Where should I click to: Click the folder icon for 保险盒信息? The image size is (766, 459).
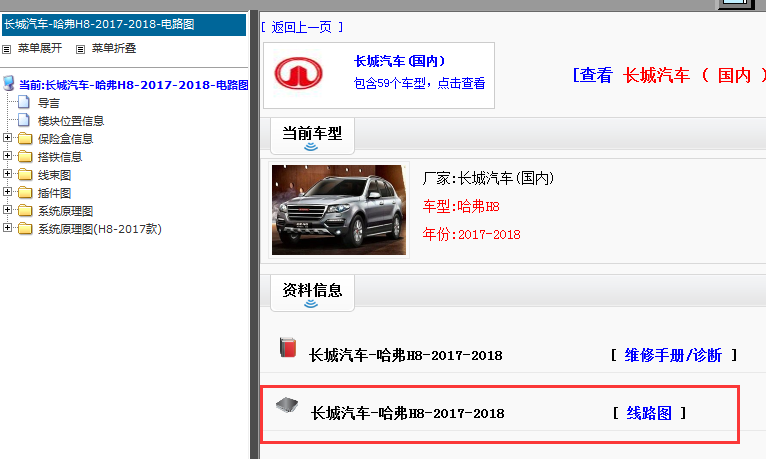25,139
